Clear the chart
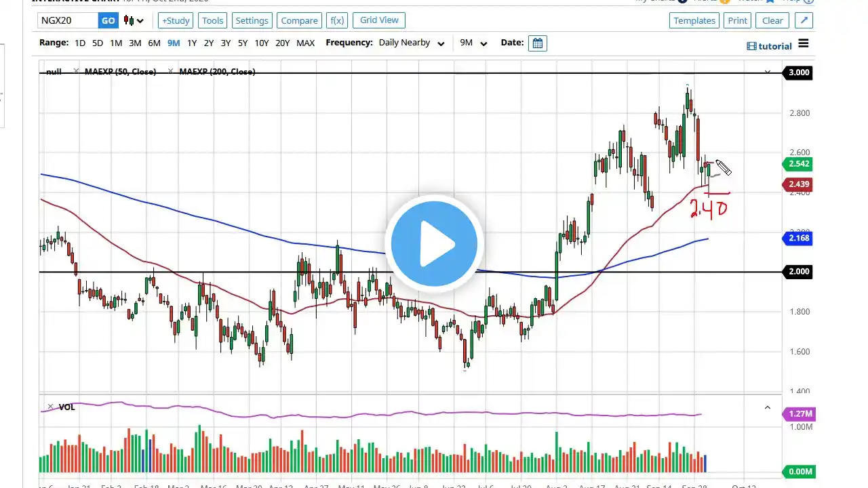Image resolution: width=868 pixels, height=488 pixels. [772, 20]
